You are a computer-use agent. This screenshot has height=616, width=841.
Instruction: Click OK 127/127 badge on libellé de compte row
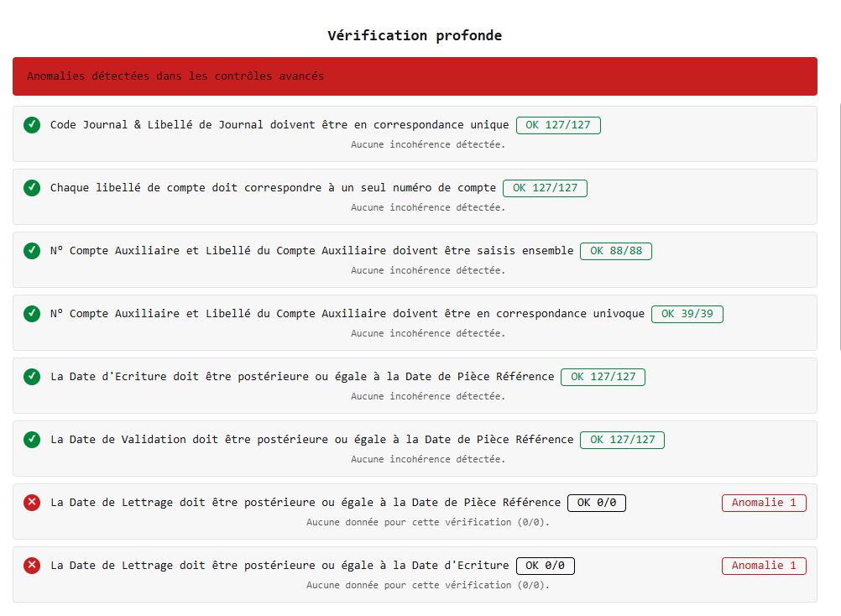(x=545, y=188)
